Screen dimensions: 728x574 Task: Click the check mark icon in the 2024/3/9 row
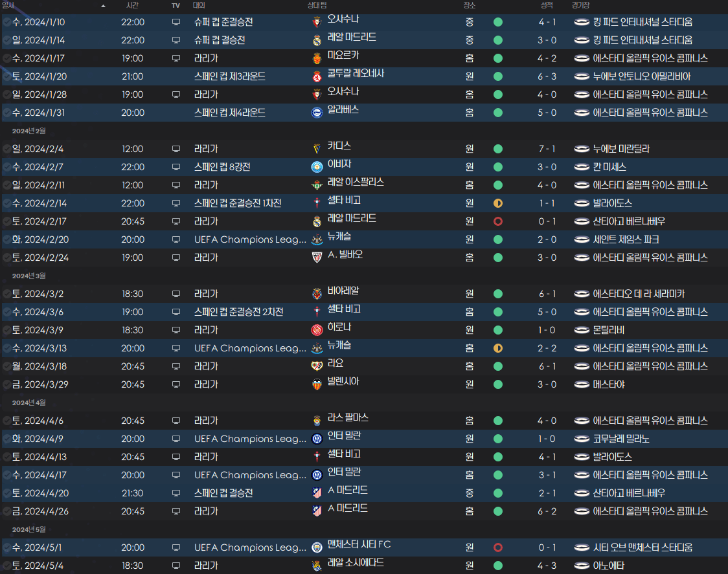click(6, 330)
